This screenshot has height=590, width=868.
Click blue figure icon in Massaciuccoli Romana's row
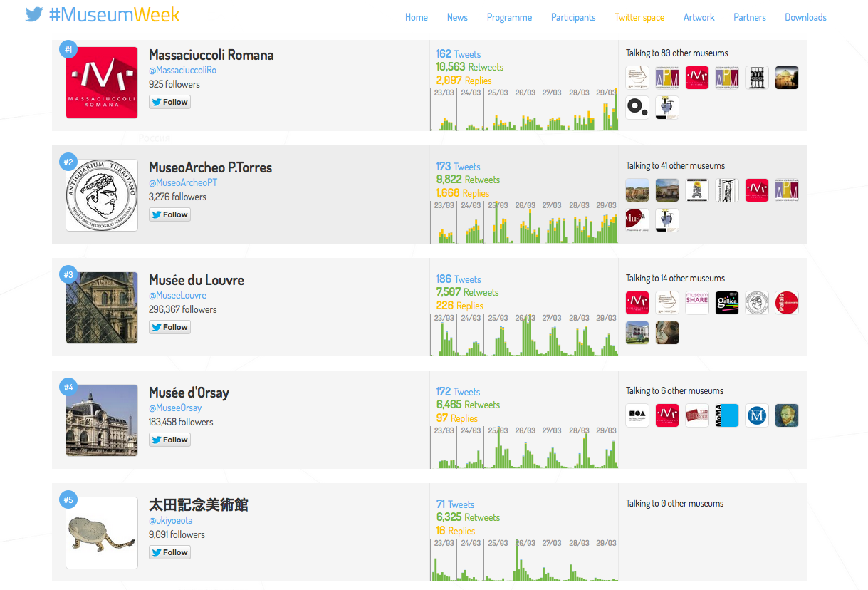tap(667, 108)
